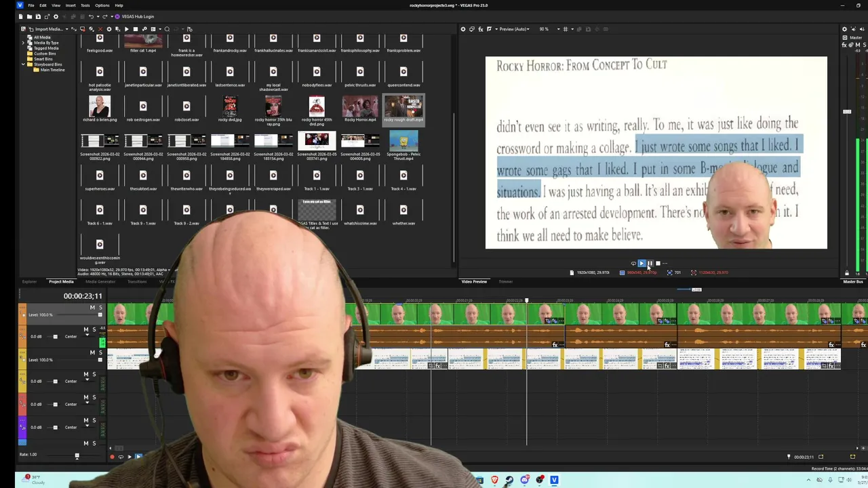Screen dimensions: 868x488
Task: Open video preview properties gear icon
Action: tap(463, 29)
